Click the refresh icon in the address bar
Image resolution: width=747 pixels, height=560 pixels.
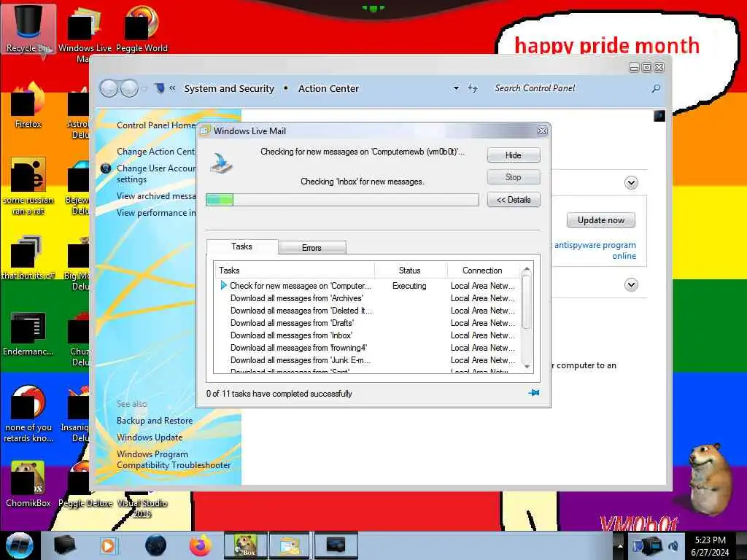click(x=472, y=88)
